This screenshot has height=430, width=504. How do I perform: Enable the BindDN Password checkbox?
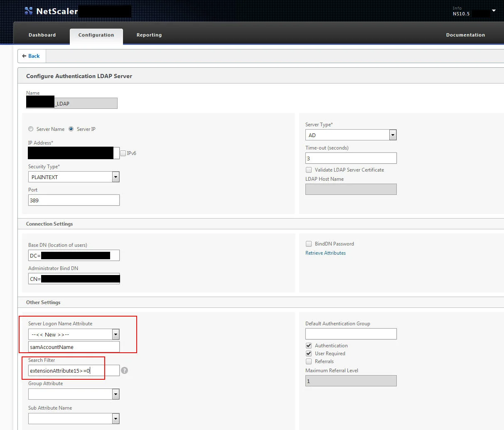coord(309,243)
